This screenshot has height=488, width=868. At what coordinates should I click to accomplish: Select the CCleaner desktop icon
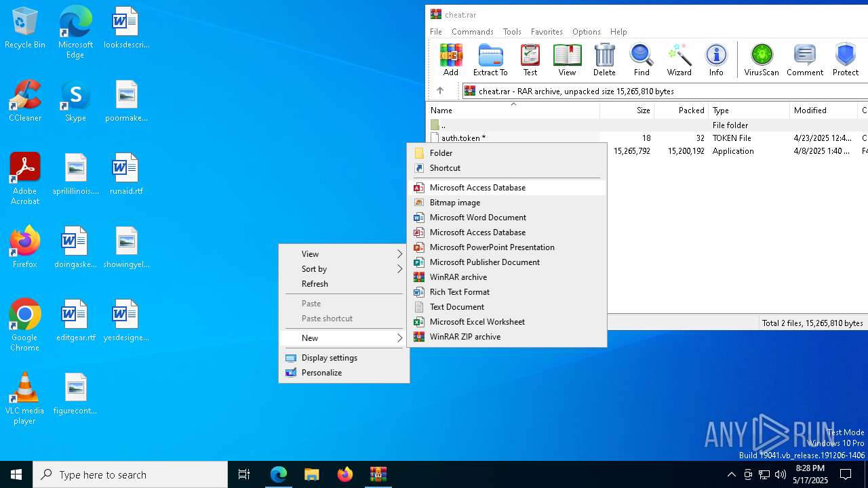point(25,101)
